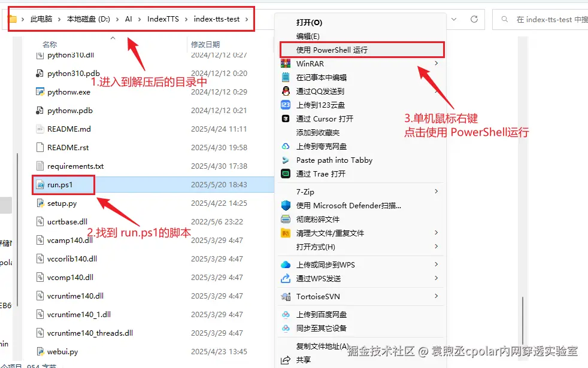This screenshot has height=368, width=588.
Task: Click the requirements.txt file icon
Action: click(40, 166)
